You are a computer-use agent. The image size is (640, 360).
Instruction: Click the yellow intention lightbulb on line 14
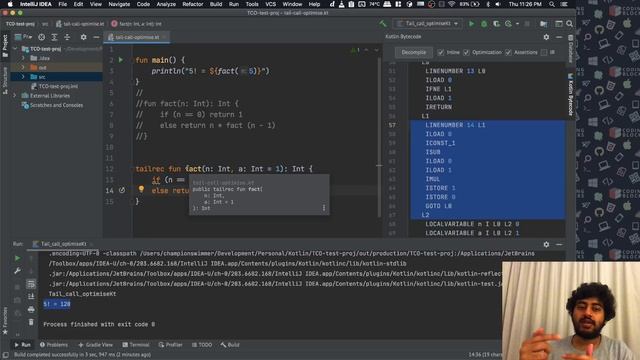click(x=141, y=189)
